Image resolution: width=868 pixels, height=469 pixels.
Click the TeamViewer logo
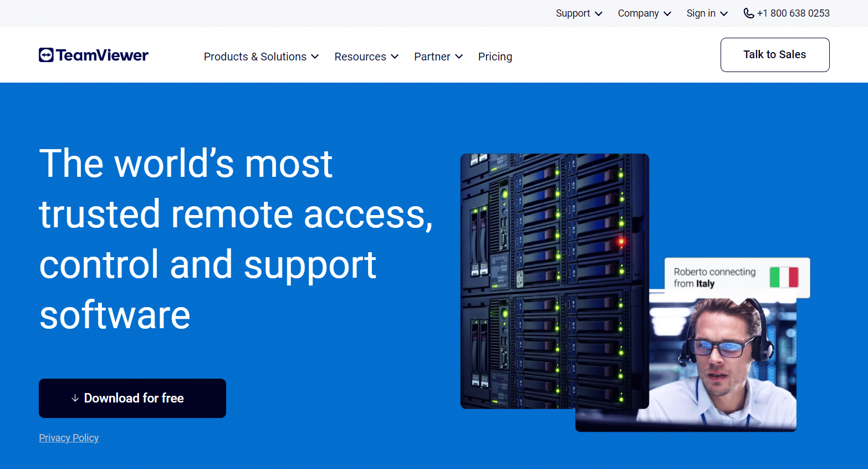[x=94, y=55]
